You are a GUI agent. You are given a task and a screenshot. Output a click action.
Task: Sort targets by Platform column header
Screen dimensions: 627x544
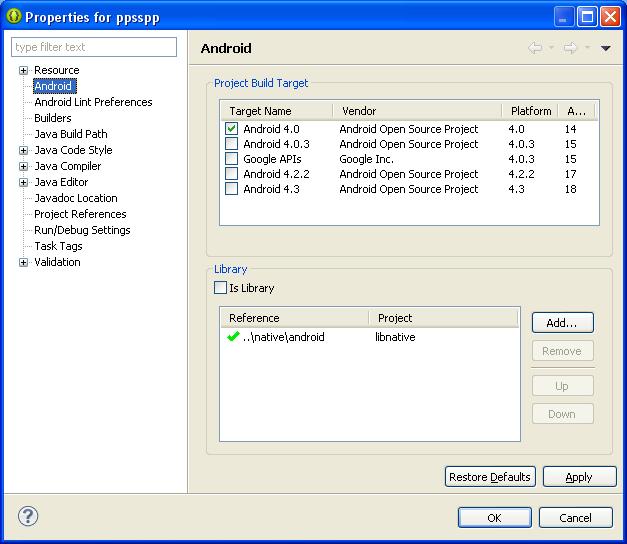(x=530, y=111)
